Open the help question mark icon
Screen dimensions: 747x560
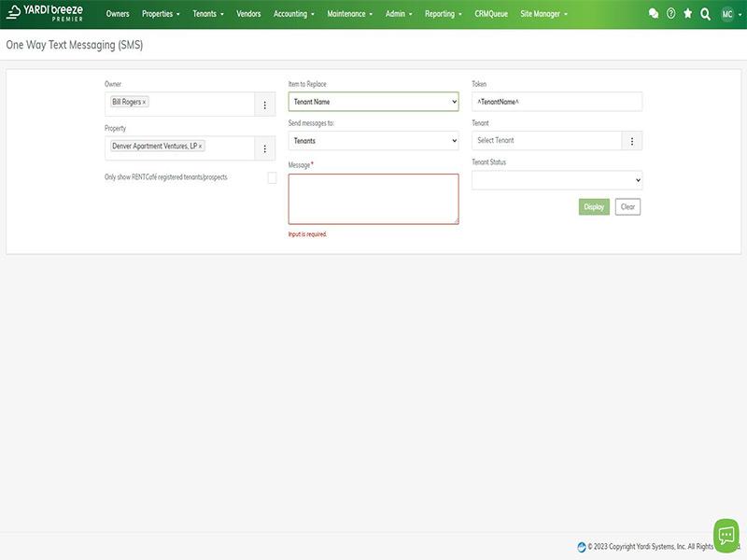pyautogui.click(x=670, y=14)
